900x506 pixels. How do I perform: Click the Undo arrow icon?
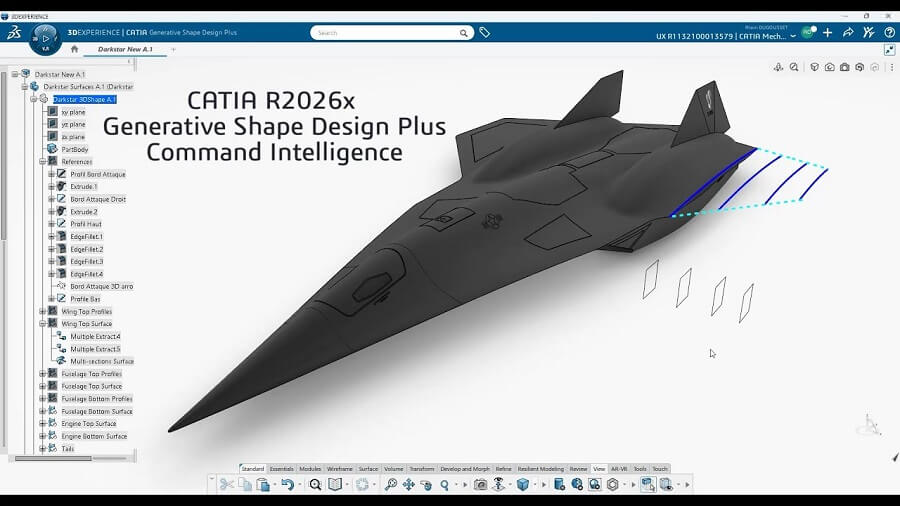coord(287,485)
